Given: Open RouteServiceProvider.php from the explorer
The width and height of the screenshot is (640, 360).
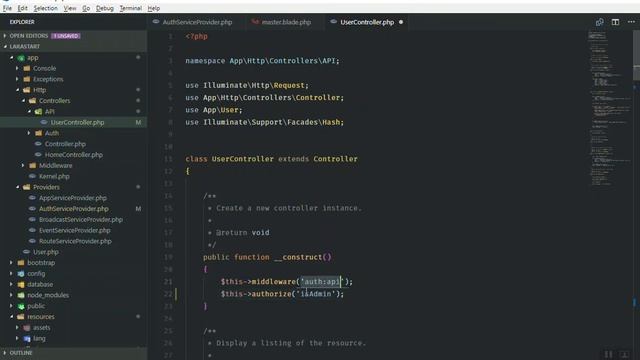Looking at the screenshot, I should [75, 241].
